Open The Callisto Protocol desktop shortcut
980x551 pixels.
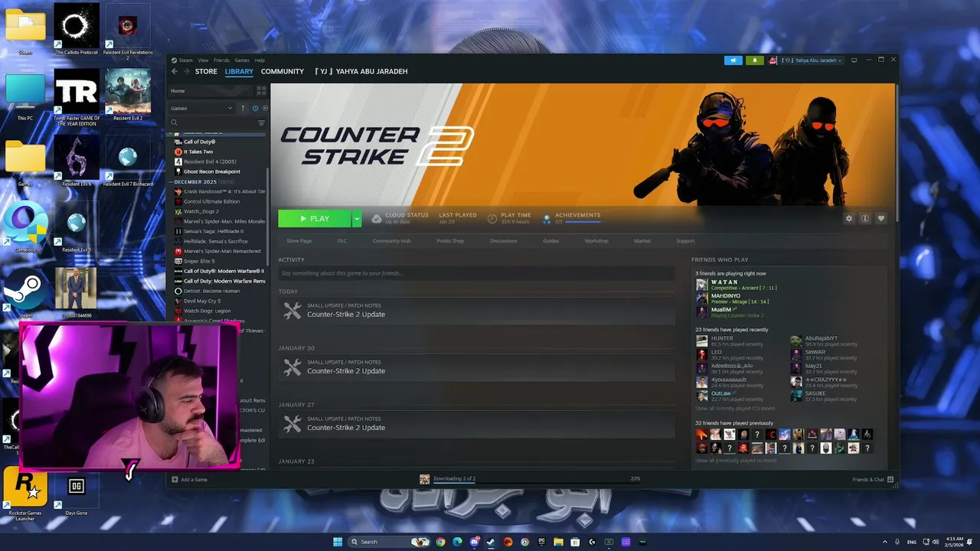pyautogui.click(x=77, y=29)
